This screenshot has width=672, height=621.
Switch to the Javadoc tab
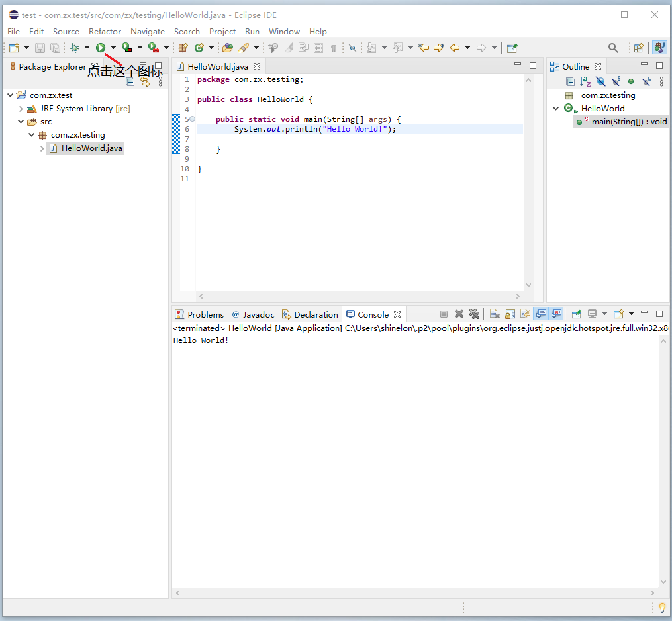click(254, 314)
